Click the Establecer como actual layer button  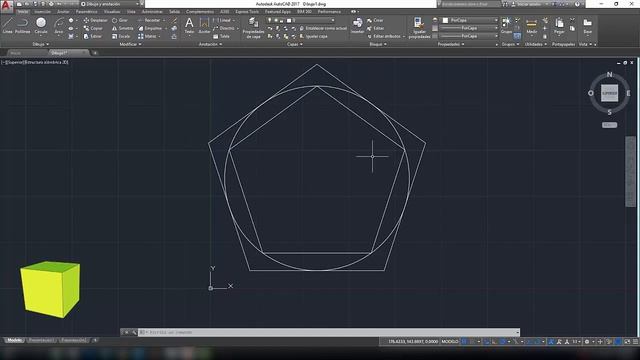click(323, 28)
